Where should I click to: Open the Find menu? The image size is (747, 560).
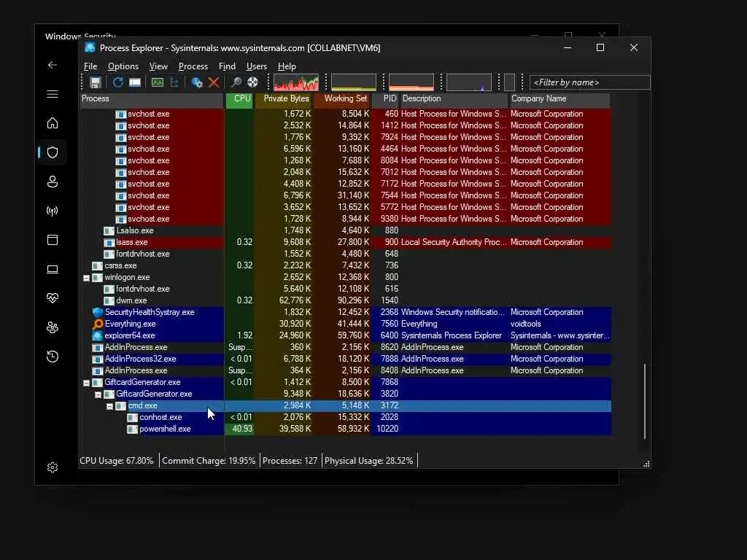tap(227, 66)
